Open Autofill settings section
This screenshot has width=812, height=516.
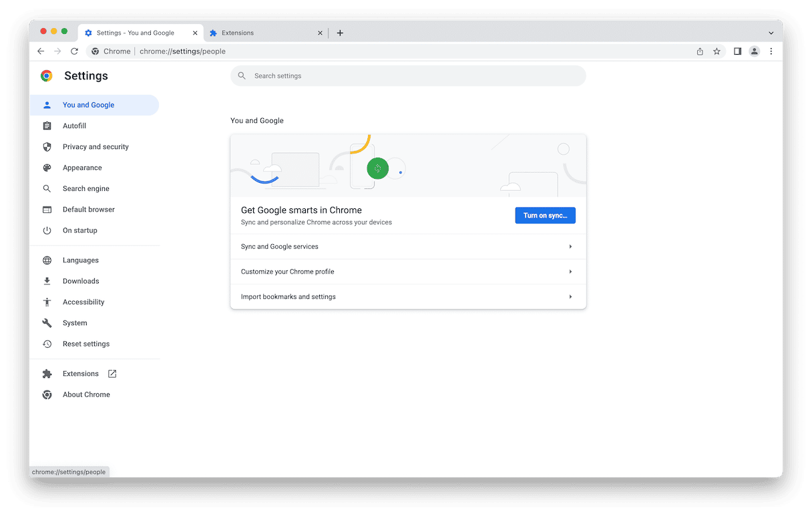[x=94, y=125]
